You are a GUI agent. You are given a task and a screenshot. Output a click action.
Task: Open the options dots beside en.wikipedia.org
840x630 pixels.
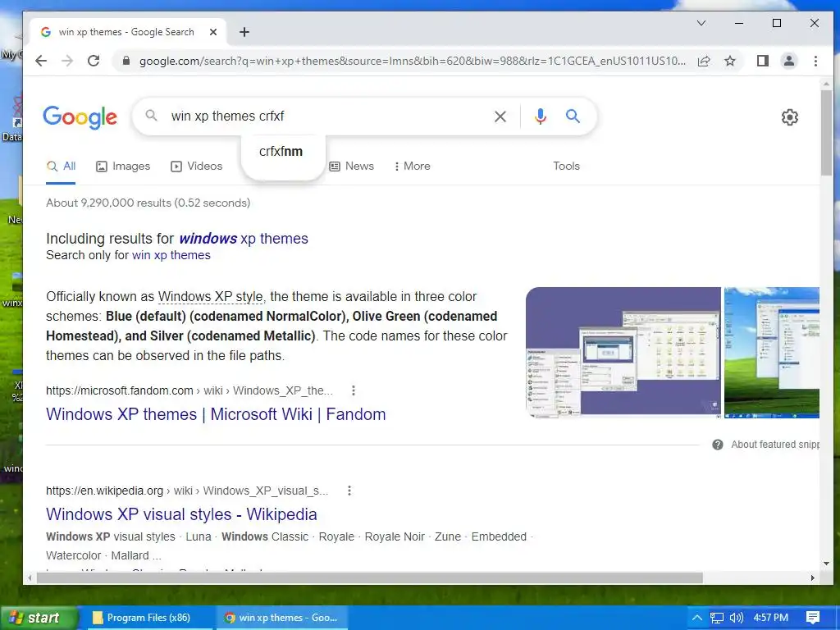(349, 491)
